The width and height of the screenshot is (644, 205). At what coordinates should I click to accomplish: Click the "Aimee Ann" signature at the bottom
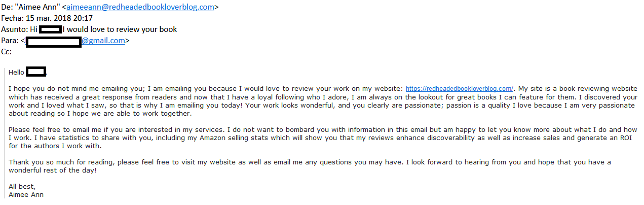point(26,194)
